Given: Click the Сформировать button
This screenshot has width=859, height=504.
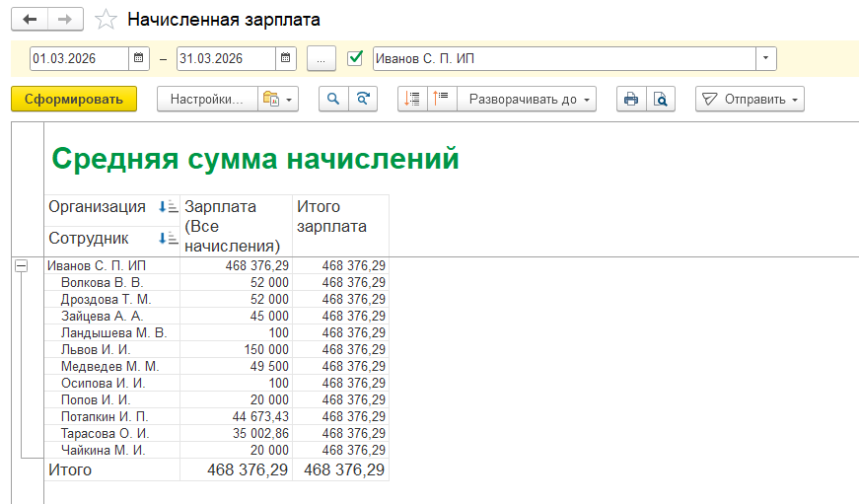Looking at the screenshot, I should click(x=74, y=100).
